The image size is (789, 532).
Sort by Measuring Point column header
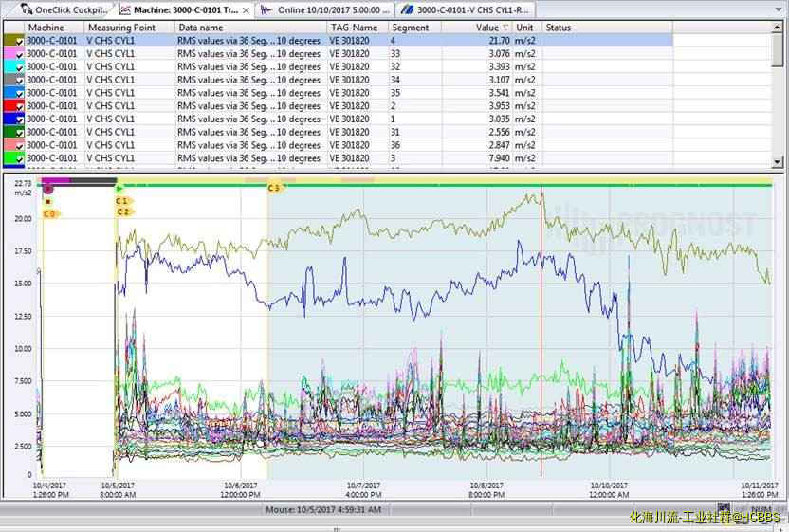129,28
